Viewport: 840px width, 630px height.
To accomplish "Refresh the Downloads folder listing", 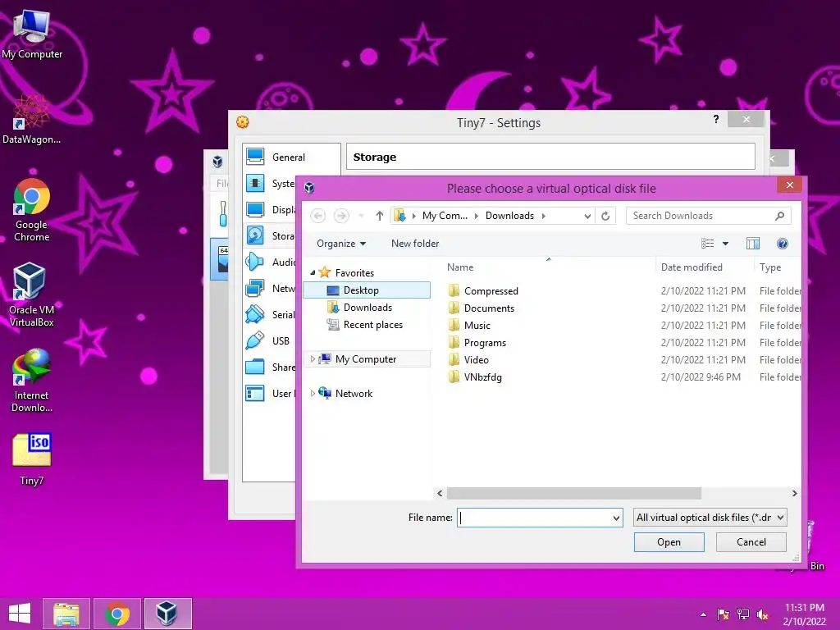I will (x=605, y=216).
